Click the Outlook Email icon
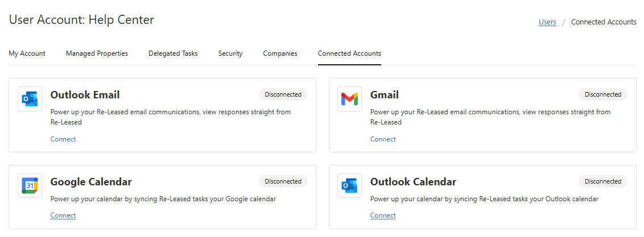This screenshot has height=237, width=644. pos(30,99)
